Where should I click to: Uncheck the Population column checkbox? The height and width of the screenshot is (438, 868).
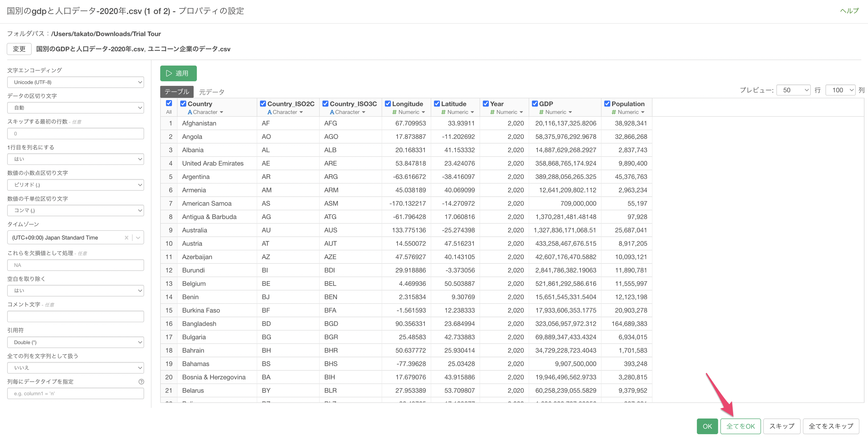pyautogui.click(x=607, y=103)
